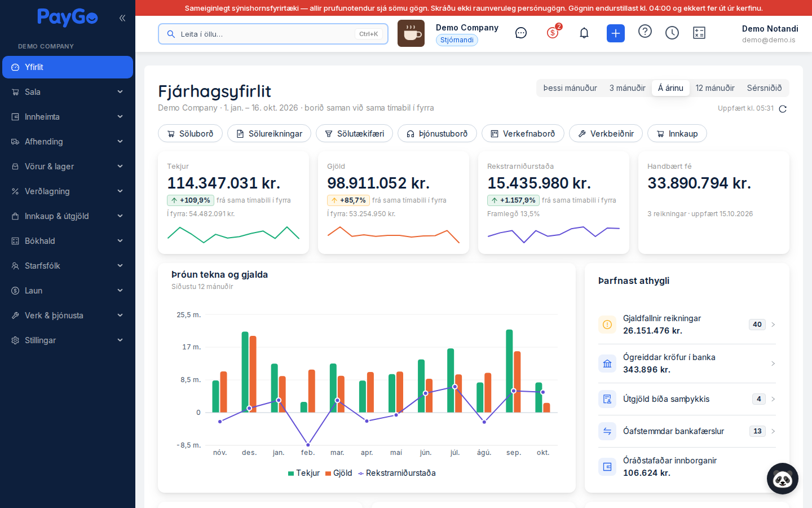Image resolution: width=812 pixels, height=508 pixels.
Task: Open the Innkaup shortcut button
Action: coord(677,134)
